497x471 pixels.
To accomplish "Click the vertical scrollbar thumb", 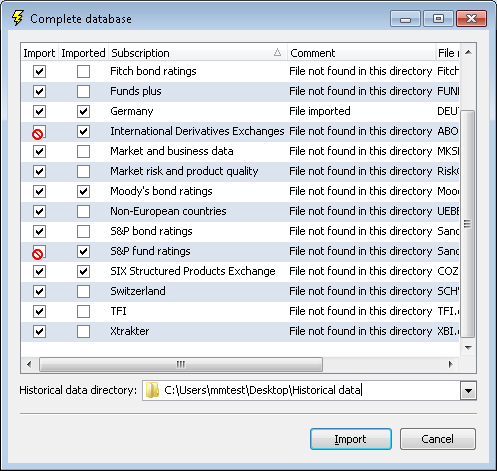I will point(467,224).
